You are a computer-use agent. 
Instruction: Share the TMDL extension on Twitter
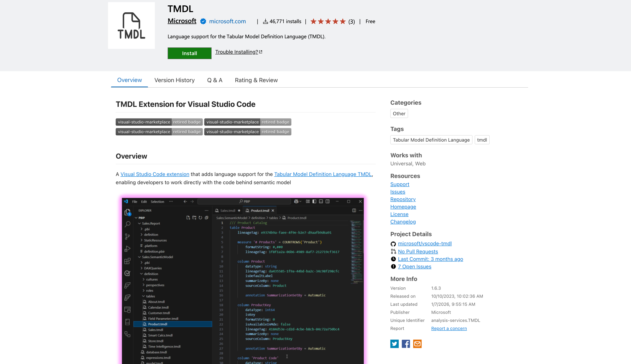click(394, 344)
